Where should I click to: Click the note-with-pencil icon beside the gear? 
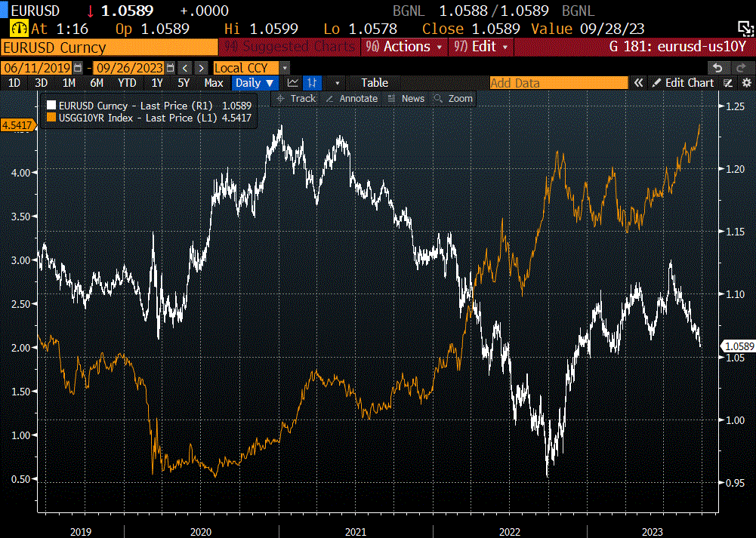tap(728, 83)
